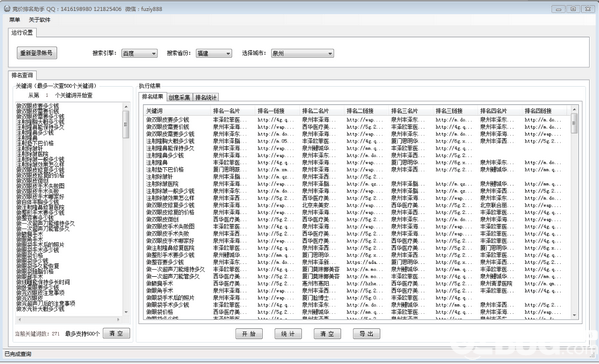Switch to the 排名结果 tab
The height and width of the screenshot is (364, 599).
click(153, 97)
